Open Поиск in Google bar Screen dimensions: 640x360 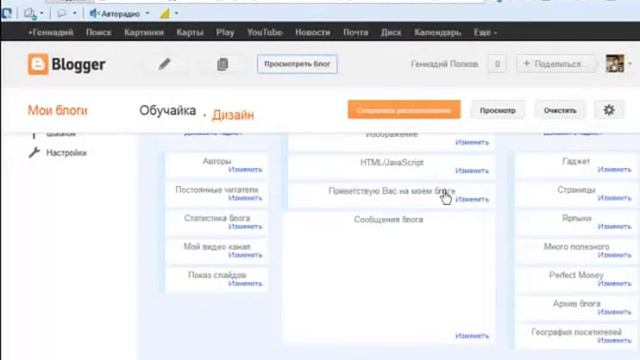coord(98,33)
